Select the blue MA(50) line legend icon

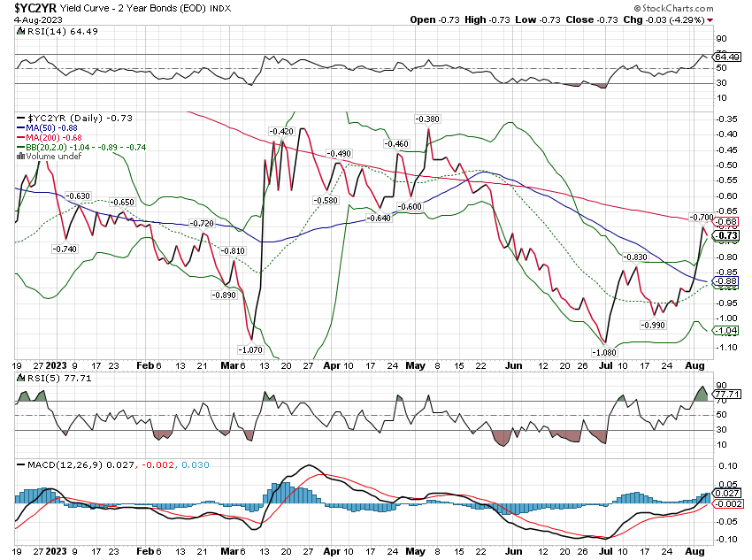(x=19, y=129)
